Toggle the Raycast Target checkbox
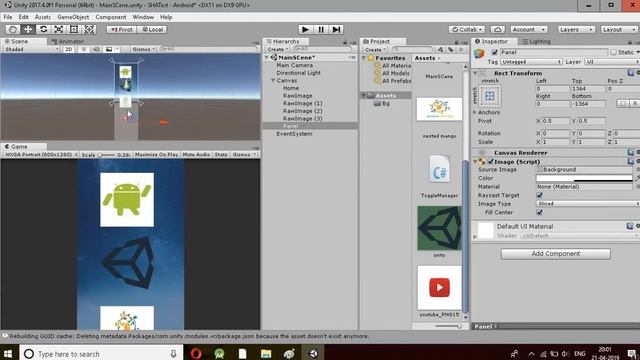The height and width of the screenshot is (360, 640). tap(539, 195)
